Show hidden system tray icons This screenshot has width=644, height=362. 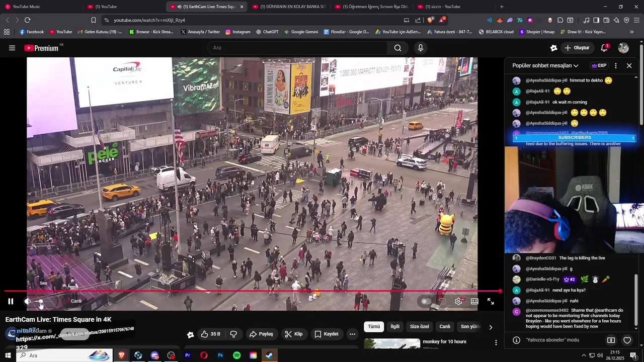(x=584, y=355)
